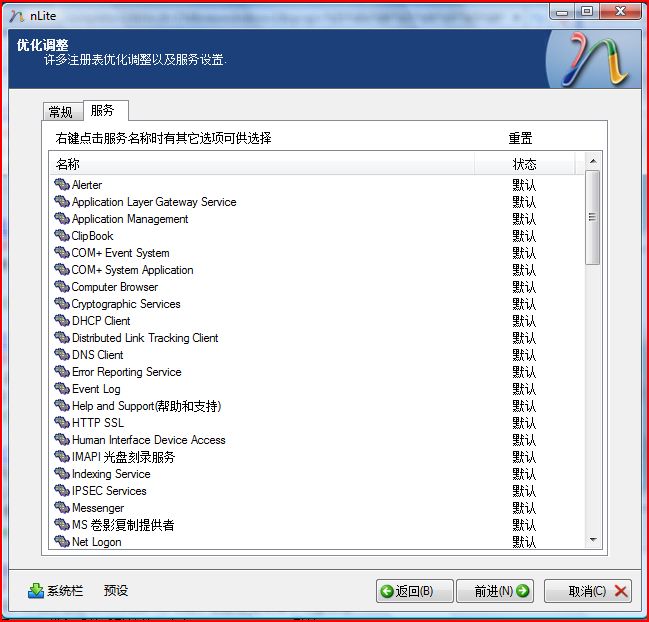The height and width of the screenshot is (622, 649).
Task: Select the HTTP SSL gear icon
Action: (x=62, y=422)
